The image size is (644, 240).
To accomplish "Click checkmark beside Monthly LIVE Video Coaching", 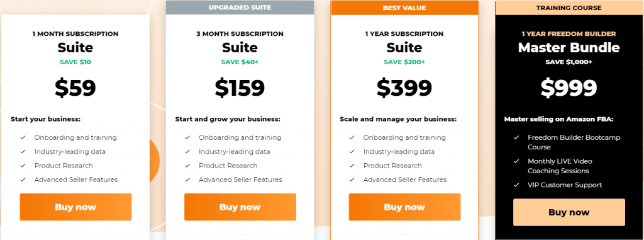I will (516, 161).
